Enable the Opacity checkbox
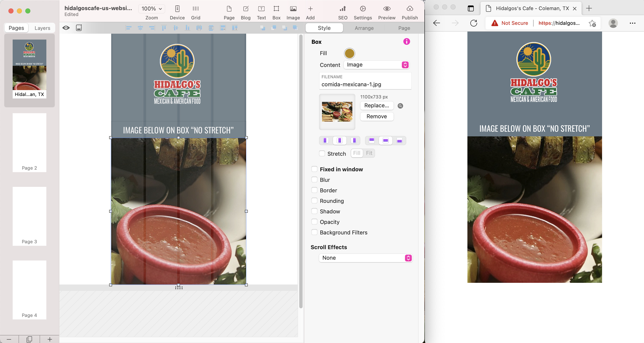Image resolution: width=644 pixels, height=343 pixels. coord(314,221)
